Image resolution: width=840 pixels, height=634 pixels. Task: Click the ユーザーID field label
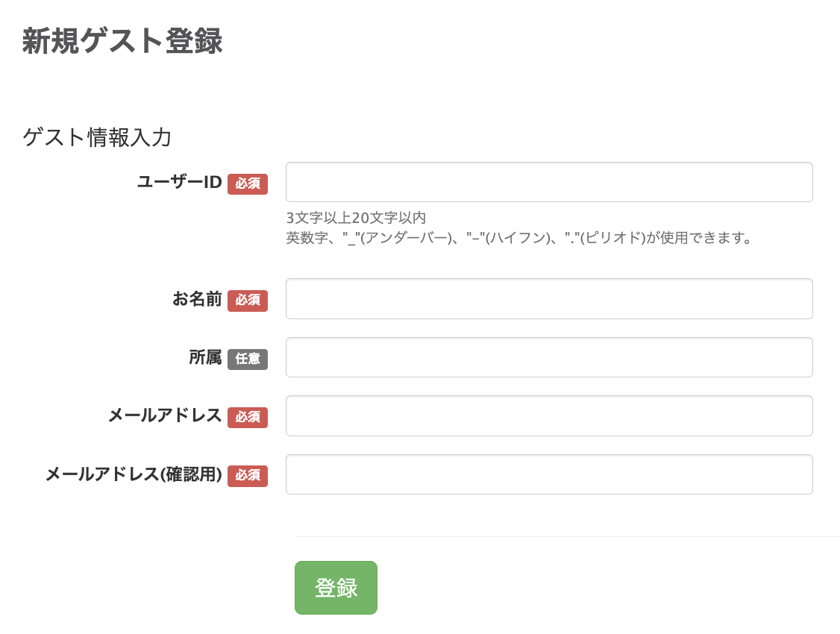pos(179,182)
